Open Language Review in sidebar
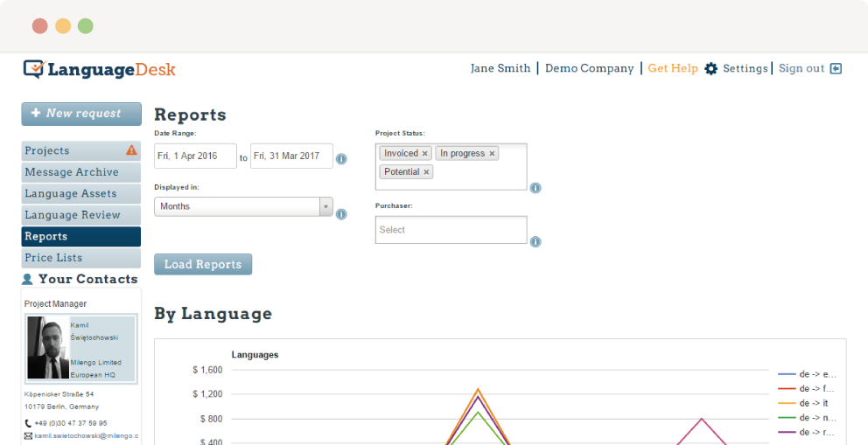Screen dimensions: 868x445 [x=80, y=215]
